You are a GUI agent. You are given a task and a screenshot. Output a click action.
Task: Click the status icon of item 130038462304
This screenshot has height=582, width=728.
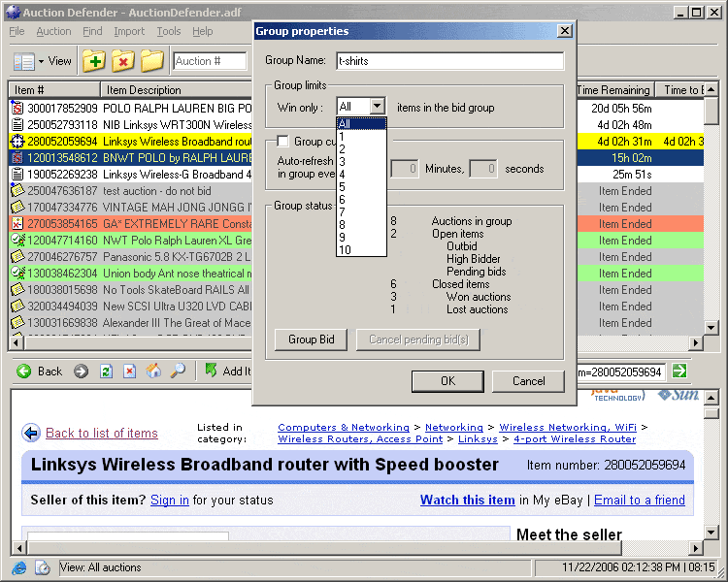click(17, 273)
